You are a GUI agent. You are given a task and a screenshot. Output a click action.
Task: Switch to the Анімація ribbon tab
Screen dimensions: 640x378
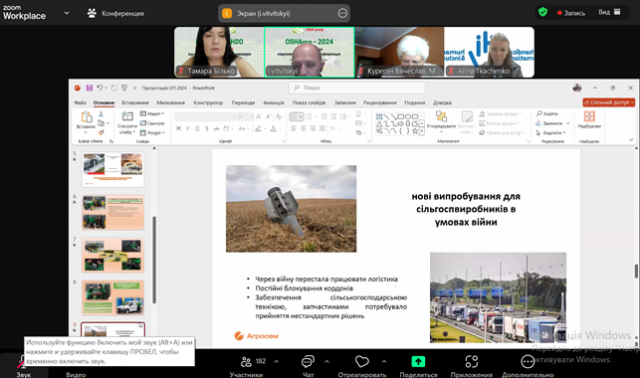pyautogui.click(x=273, y=102)
